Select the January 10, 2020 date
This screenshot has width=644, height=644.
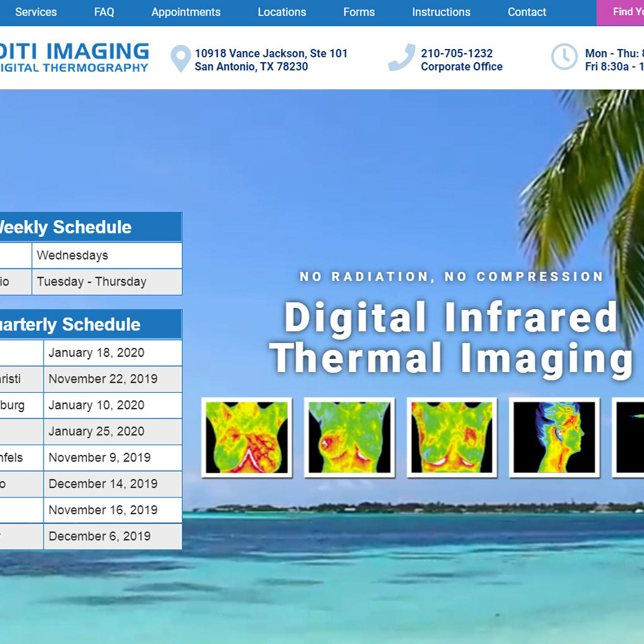(x=113, y=405)
